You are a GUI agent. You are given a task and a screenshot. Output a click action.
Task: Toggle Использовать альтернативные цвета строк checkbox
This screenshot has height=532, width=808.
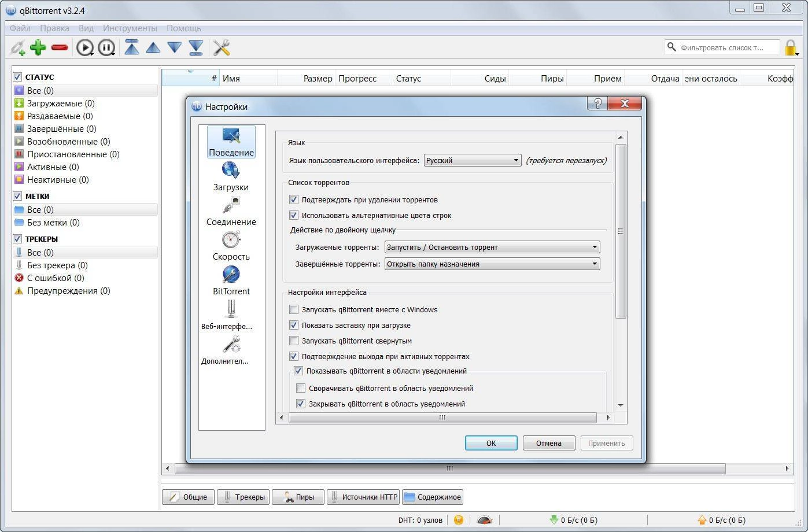pos(294,216)
